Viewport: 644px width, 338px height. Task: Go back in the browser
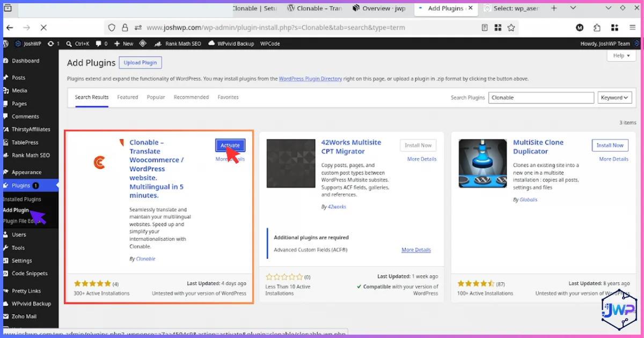coord(10,27)
